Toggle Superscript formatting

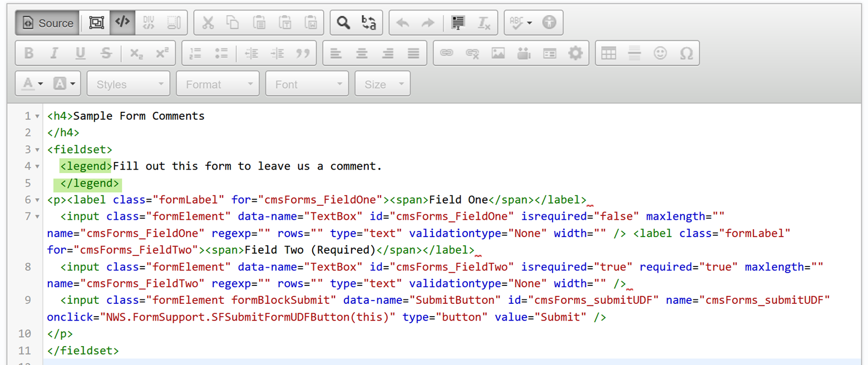(162, 53)
